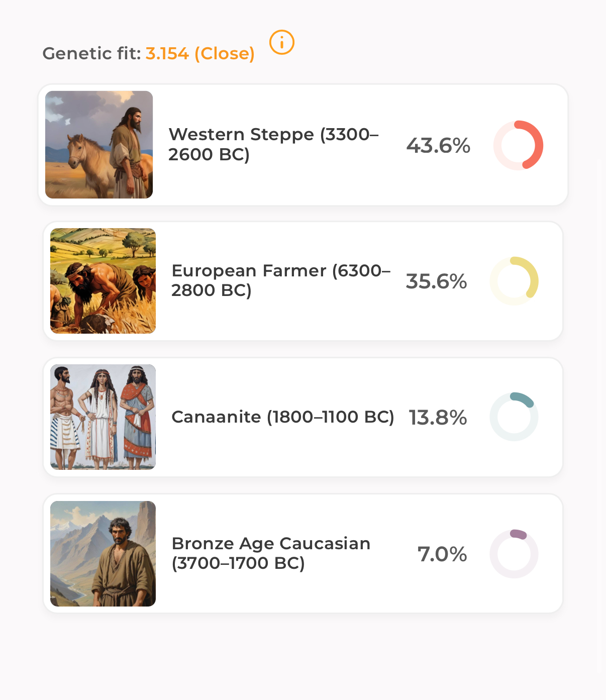Open the European Farmer harvest illustration
Image resolution: width=606 pixels, height=700 pixels.
tap(103, 281)
